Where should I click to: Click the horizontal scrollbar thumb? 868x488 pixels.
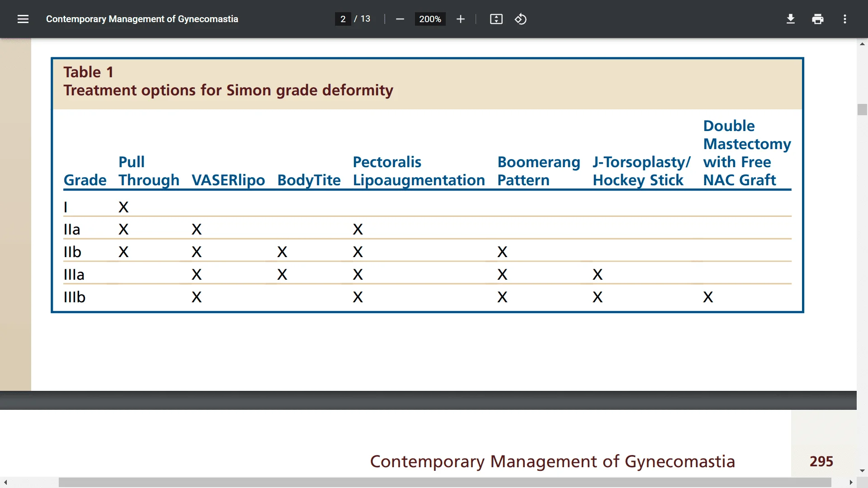click(445, 483)
